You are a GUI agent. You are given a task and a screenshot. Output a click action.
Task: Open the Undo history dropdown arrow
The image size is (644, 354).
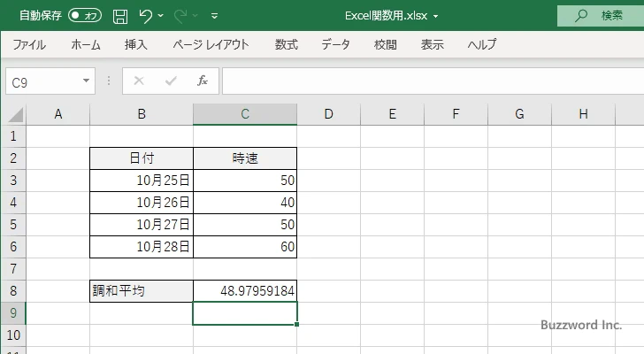161,16
